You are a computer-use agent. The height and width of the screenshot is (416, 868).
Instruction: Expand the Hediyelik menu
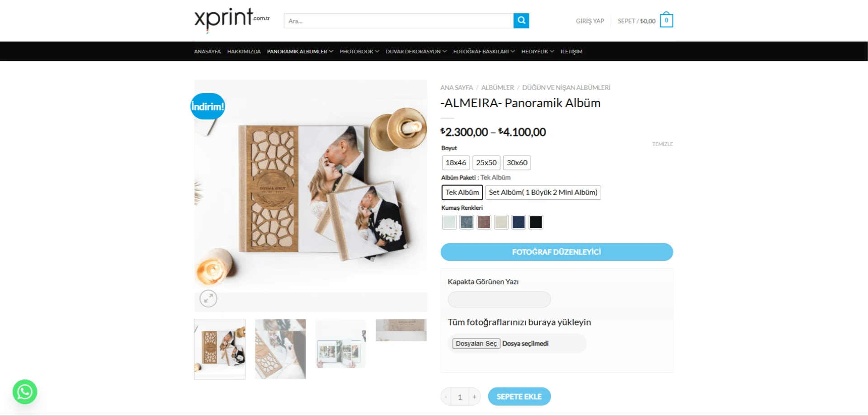(538, 52)
